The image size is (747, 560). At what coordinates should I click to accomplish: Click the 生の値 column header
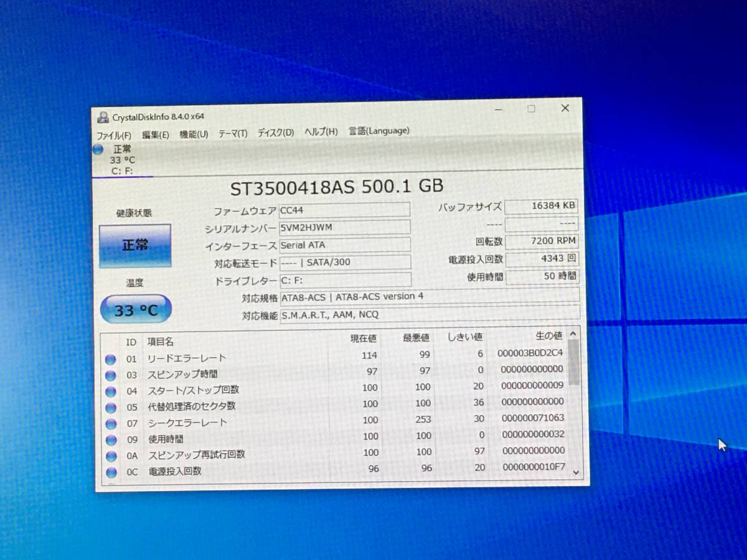(x=548, y=336)
